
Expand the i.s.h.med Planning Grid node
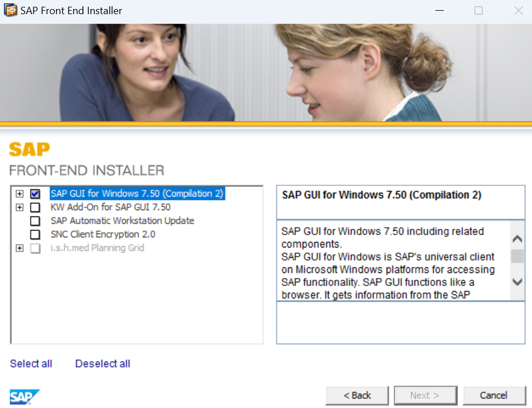[x=20, y=248]
